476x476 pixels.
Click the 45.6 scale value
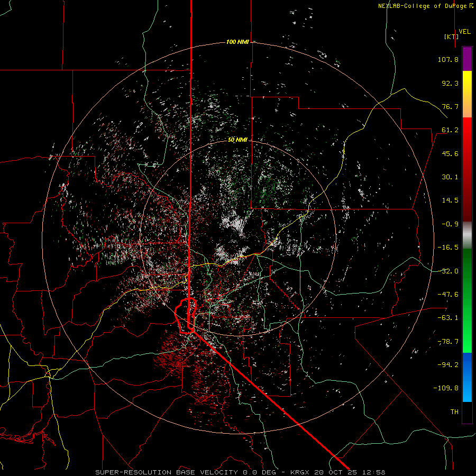click(450, 153)
